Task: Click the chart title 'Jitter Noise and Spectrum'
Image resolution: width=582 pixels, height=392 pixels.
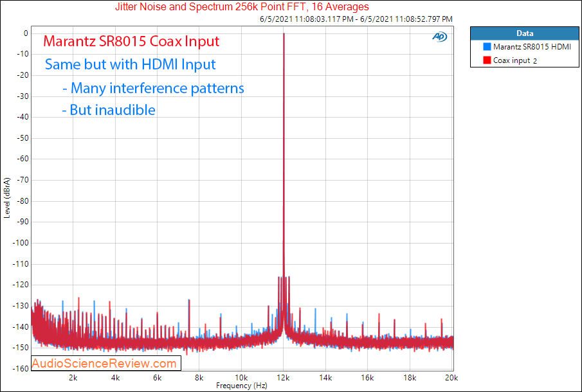Action: point(242,6)
